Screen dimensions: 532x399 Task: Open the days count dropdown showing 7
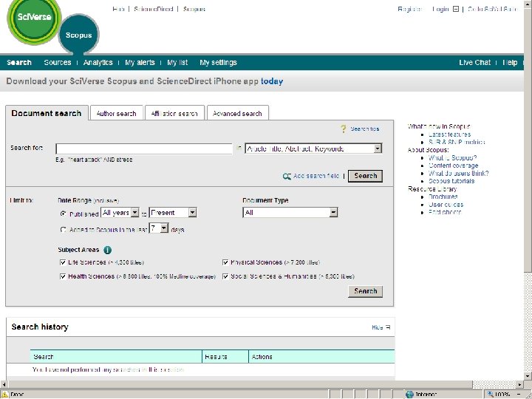[x=159, y=228]
